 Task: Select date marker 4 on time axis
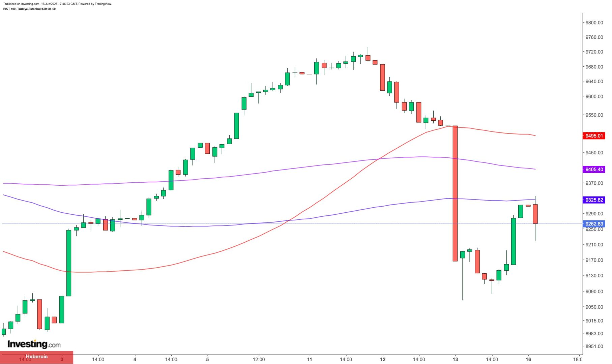[x=135, y=359]
